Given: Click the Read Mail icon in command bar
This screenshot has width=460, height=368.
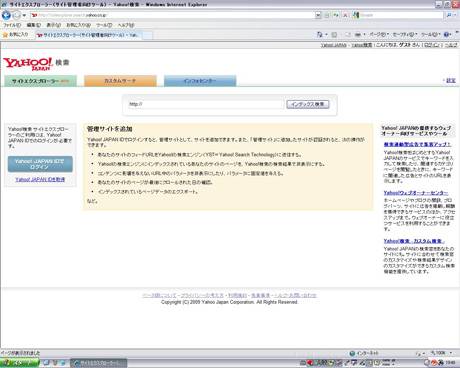Looking at the screenshot, I should pyautogui.click(x=348, y=34).
